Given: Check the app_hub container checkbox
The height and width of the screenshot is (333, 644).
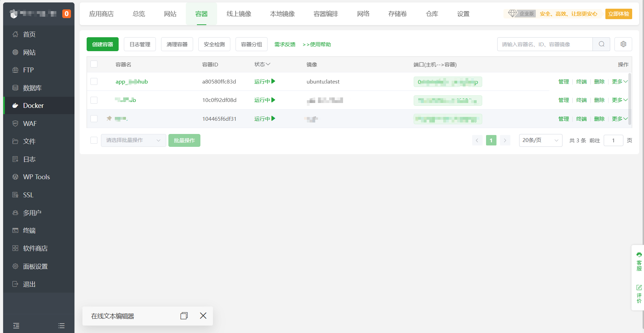Looking at the screenshot, I should (x=94, y=81).
